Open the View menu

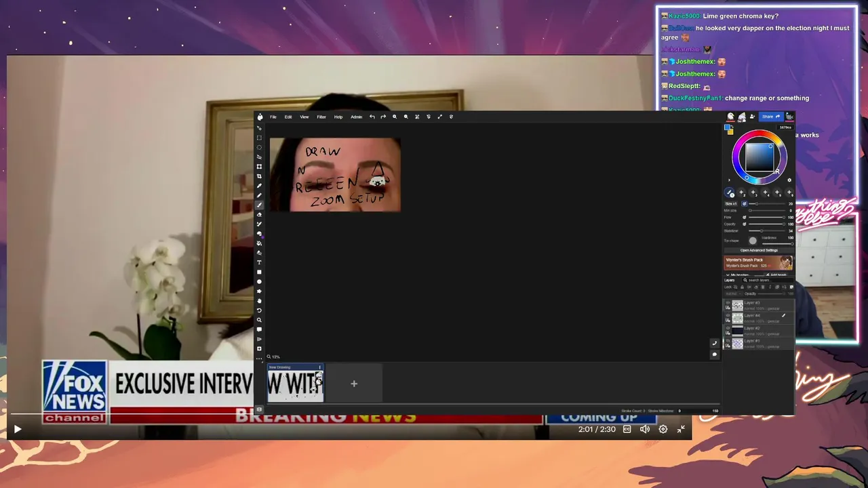[304, 117]
